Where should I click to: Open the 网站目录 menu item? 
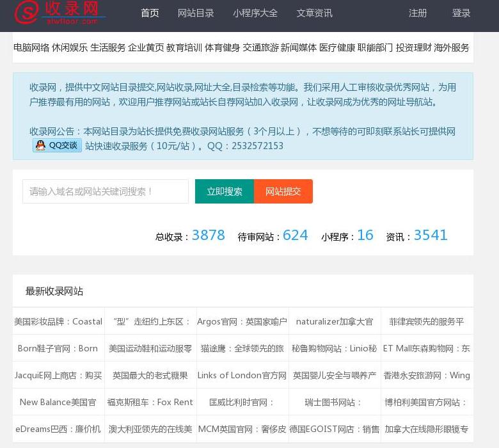tap(196, 13)
